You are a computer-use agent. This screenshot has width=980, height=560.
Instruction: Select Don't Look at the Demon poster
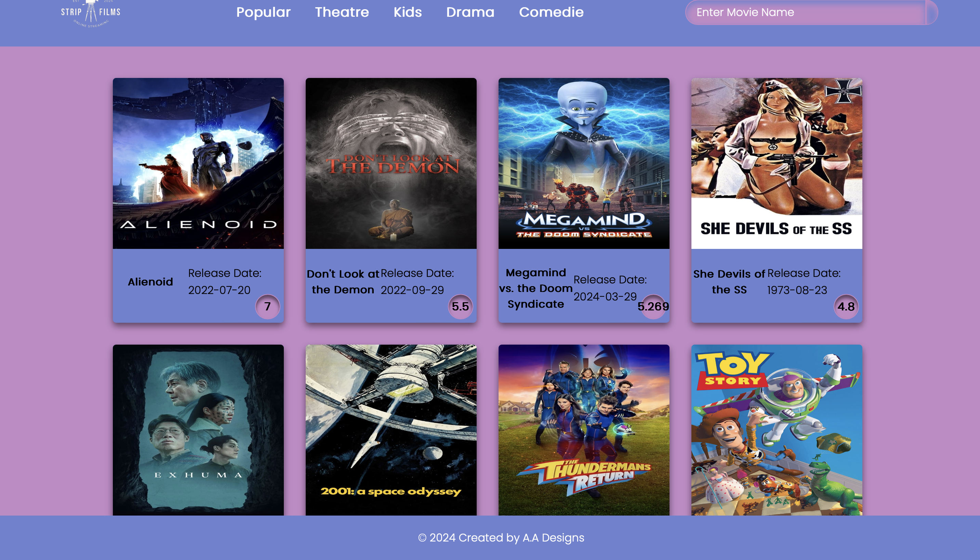coord(391,163)
